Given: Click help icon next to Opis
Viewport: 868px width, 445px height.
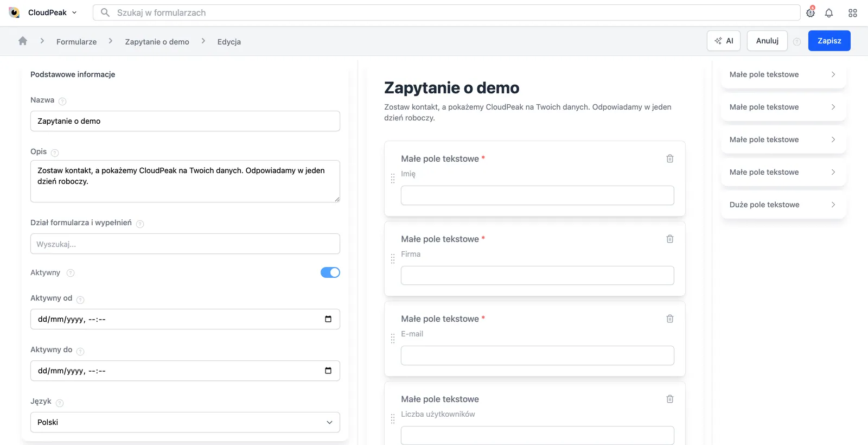Looking at the screenshot, I should point(55,153).
